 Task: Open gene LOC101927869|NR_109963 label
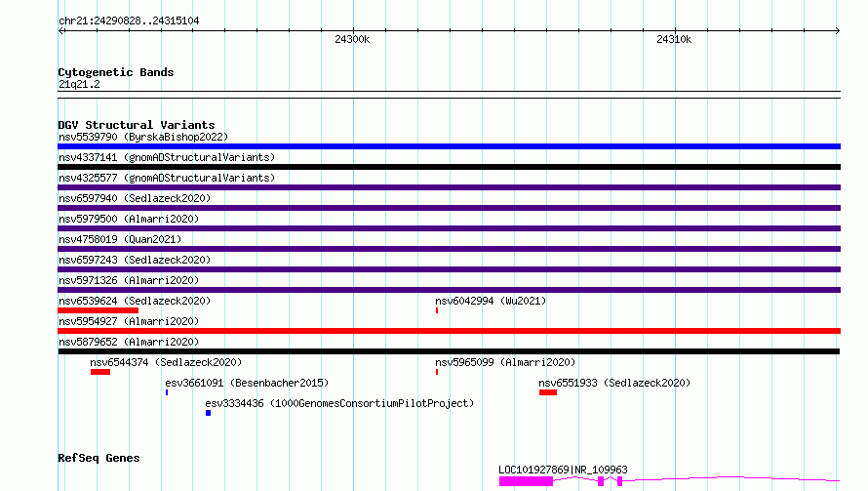pos(563,470)
